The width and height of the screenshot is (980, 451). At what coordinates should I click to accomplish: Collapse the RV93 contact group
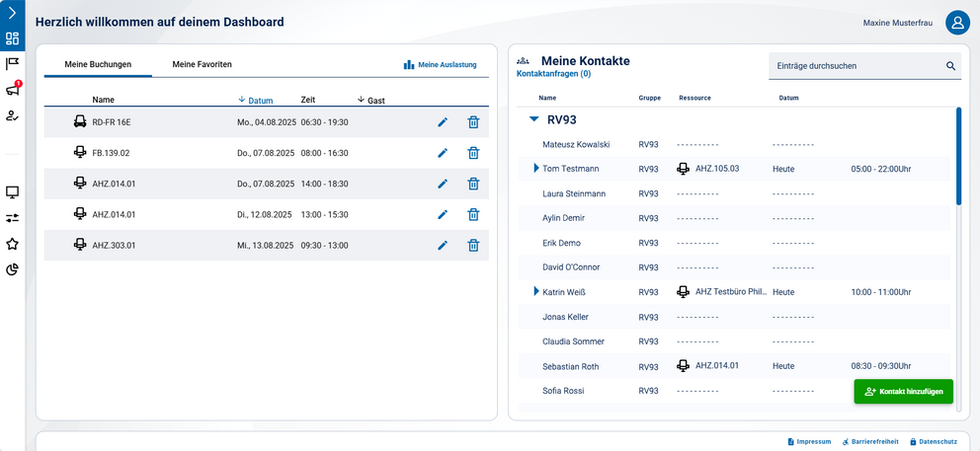534,119
